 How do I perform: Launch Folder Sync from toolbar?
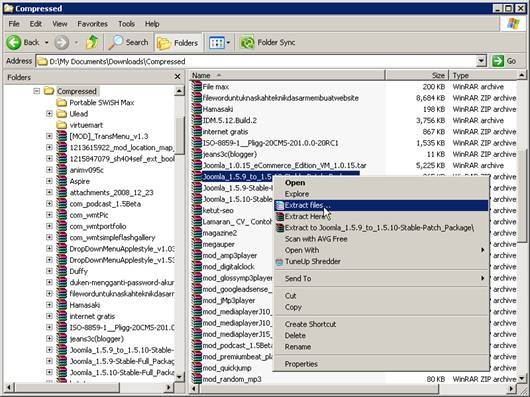[x=267, y=43]
